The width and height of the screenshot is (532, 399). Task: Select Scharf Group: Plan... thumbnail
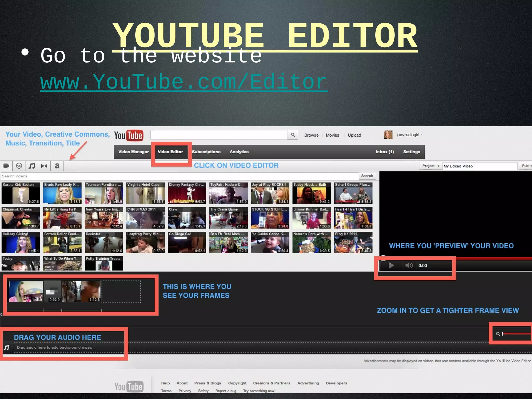[x=353, y=193]
